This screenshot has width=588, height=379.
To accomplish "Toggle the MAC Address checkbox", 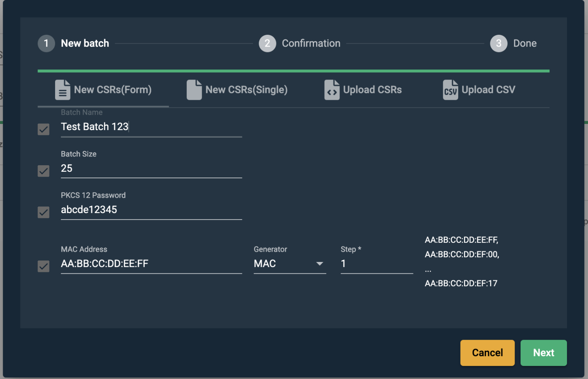I will (43, 266).
